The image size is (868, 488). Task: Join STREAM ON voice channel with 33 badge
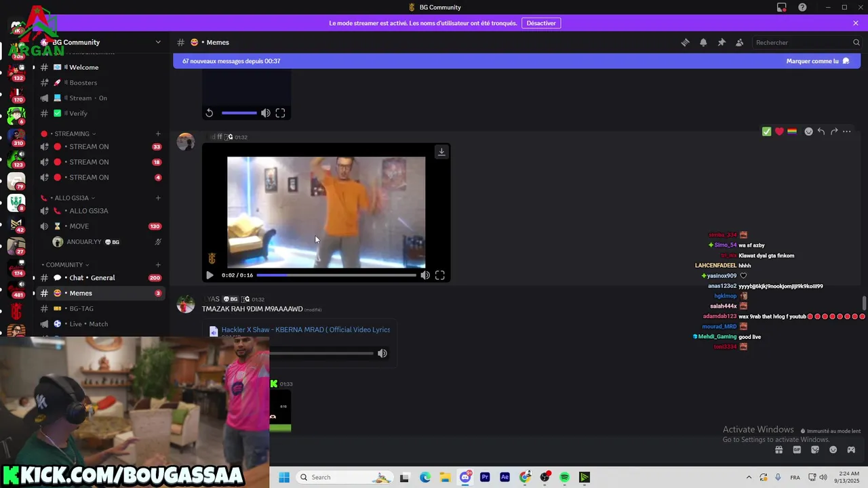click(100, 146)
